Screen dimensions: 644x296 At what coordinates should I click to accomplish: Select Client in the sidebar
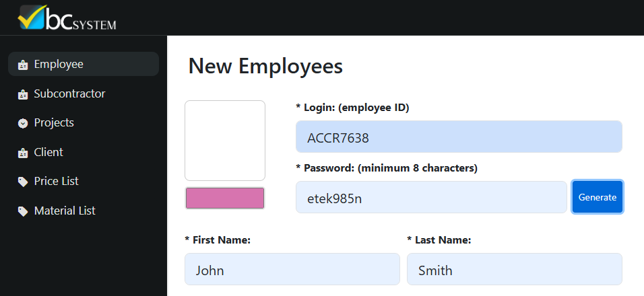pos(84,152)
